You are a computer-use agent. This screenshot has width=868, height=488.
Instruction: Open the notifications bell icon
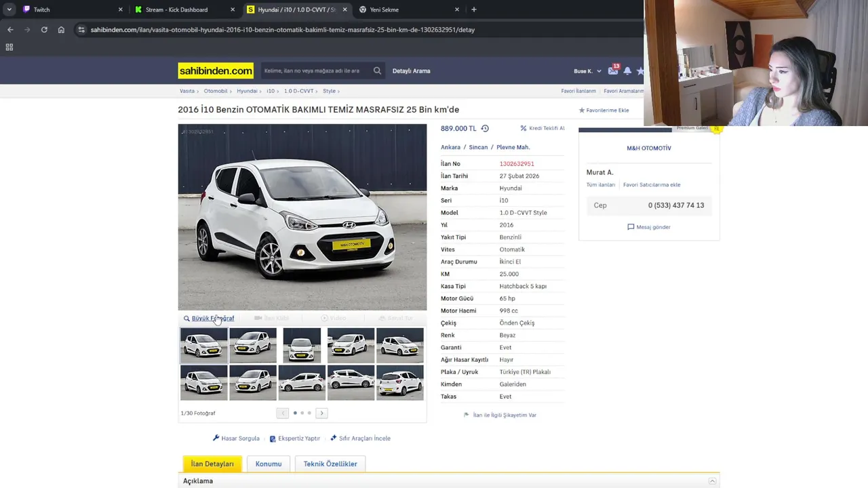[x=627, y=70]
